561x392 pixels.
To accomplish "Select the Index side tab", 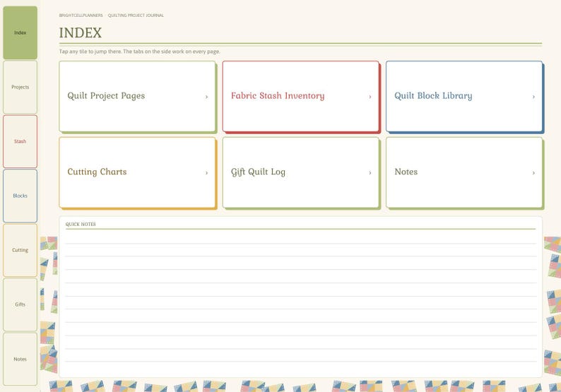I will coord(20,32).
